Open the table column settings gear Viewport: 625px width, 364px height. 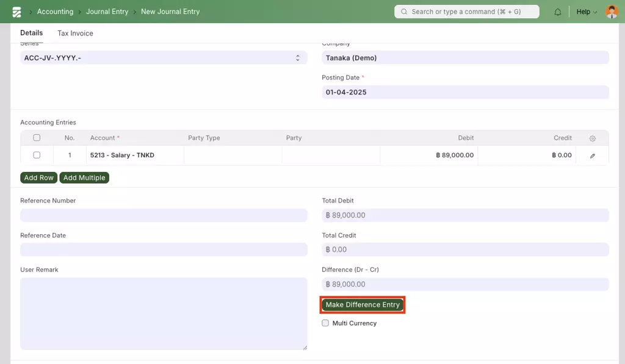coord(592,138)
